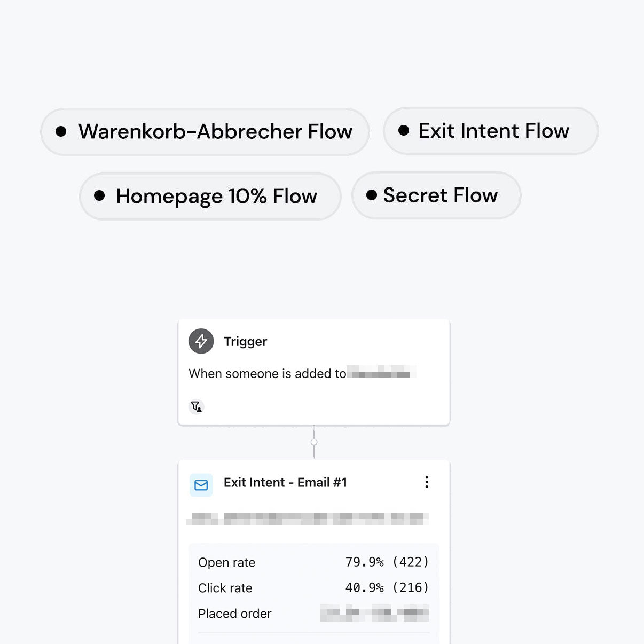This screenshot has height=644, width=644.
Task: Click the 'When someone is added to' text
Action: 268,374
